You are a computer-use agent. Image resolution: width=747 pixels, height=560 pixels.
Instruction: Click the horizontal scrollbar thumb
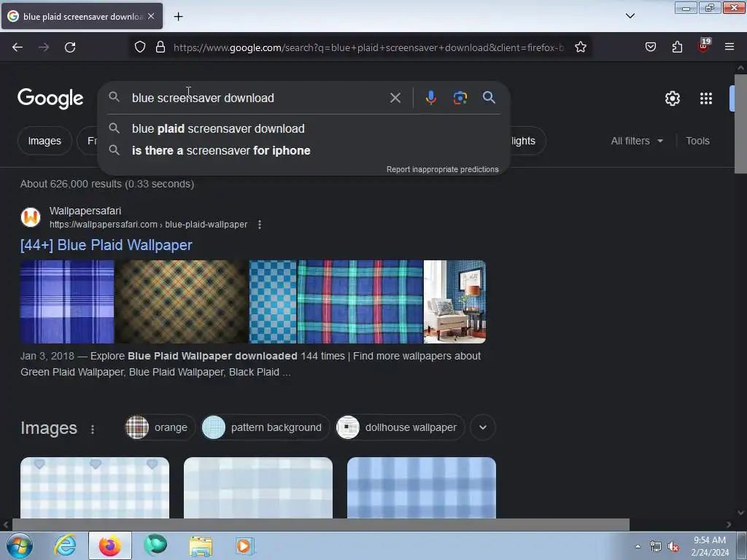[320, 524]
